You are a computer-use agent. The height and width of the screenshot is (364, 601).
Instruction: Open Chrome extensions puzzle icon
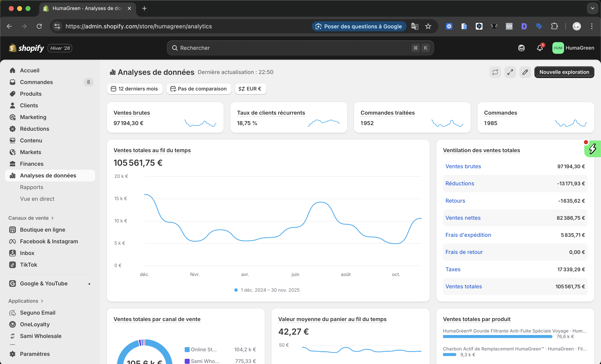554,26
